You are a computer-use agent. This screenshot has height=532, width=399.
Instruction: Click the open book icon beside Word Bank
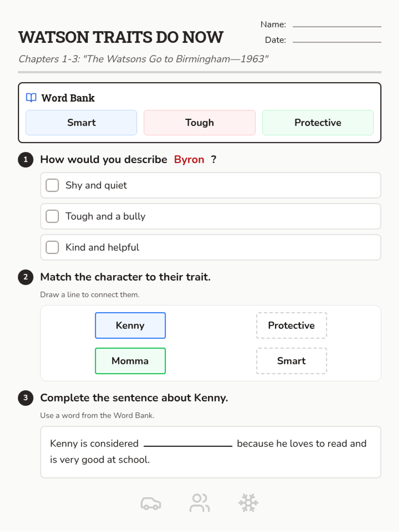pyautogui.click(x=31, y=98)
